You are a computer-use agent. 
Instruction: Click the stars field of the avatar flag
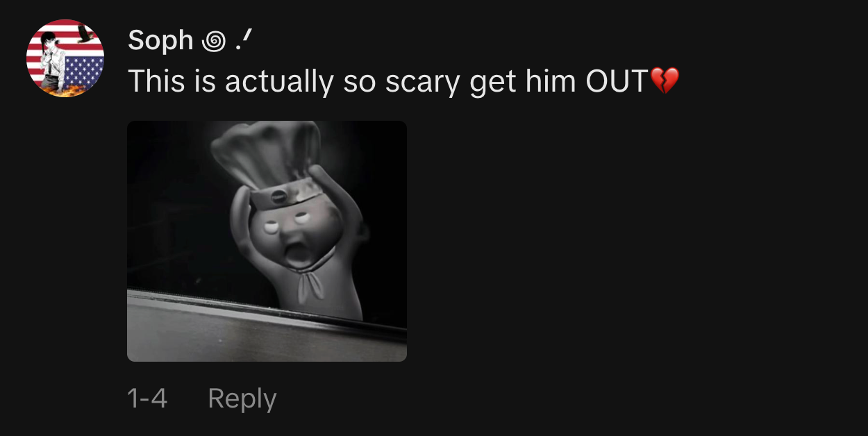click(84, 72)
